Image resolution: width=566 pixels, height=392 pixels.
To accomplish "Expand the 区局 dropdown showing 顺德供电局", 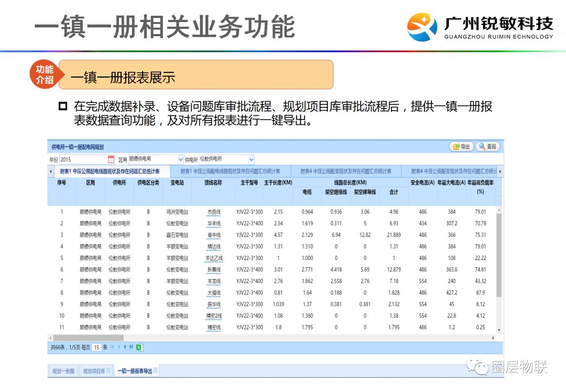I will coord(180,159).
